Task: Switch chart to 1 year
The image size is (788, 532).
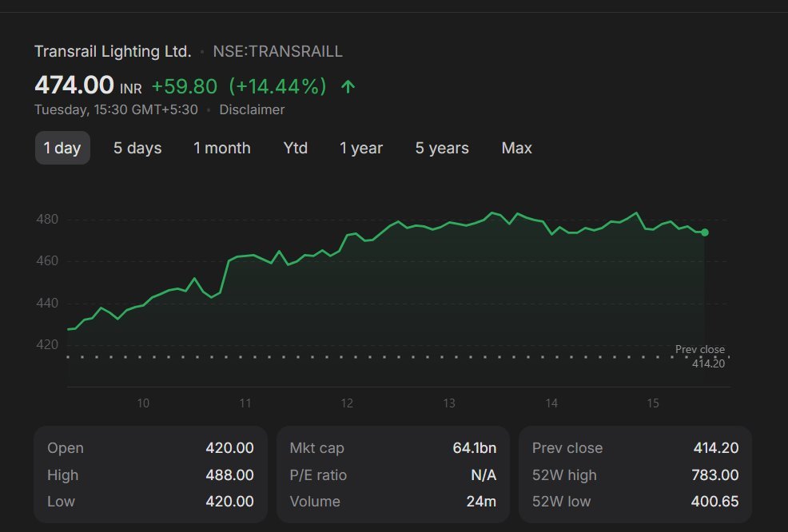Action: coord(360,148)
